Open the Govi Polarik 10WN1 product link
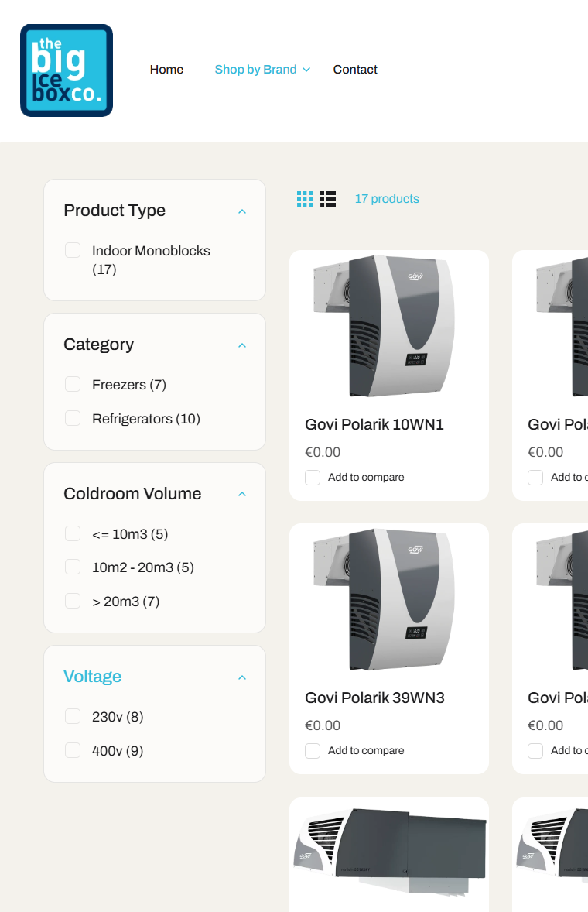The image size is (588, 912). tap(374, 424)
